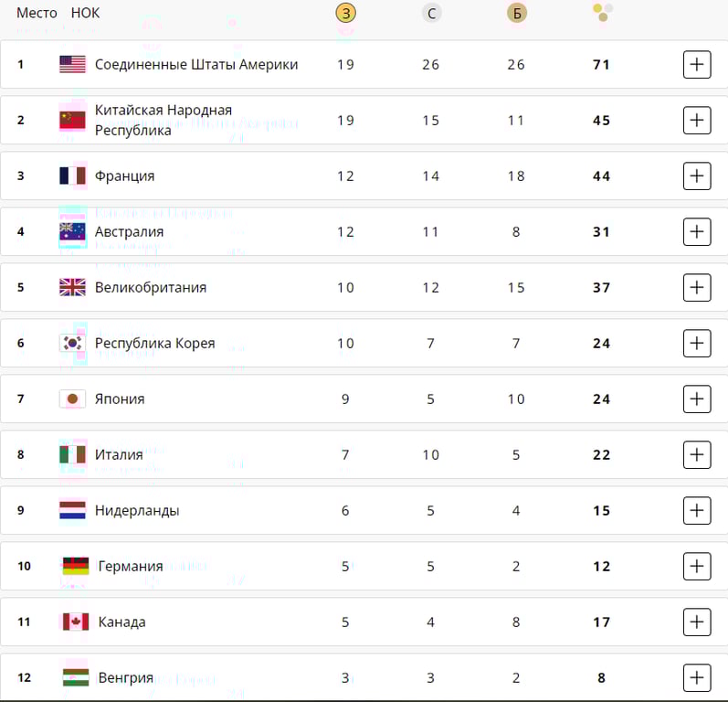Click the United States flag icon

[72, 64]
